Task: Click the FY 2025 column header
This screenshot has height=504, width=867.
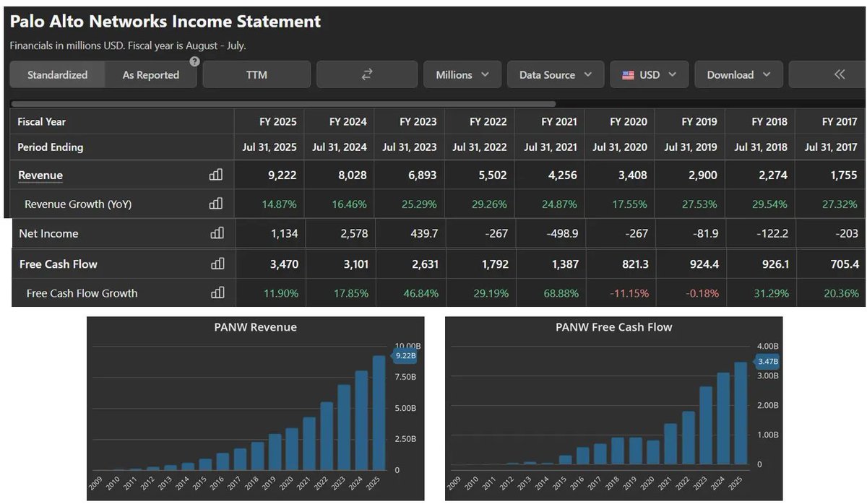Action: pyautogui.click(x=278, y=121)
